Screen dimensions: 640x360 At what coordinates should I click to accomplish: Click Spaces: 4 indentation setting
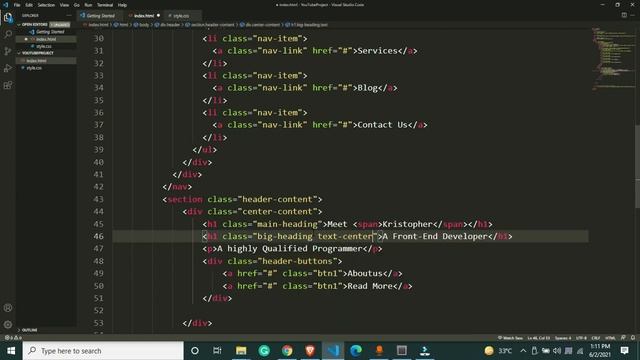(563, 338)
